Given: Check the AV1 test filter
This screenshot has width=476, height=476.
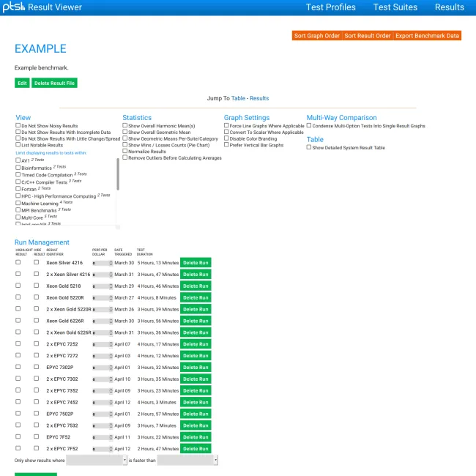Looking at the screenshot, I should pyautogui.click(x=18, y=160).
